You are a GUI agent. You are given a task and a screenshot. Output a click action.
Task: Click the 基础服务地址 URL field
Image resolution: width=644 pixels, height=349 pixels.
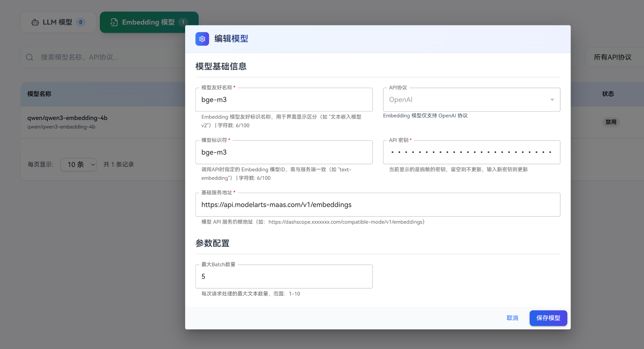pos(377,205)
